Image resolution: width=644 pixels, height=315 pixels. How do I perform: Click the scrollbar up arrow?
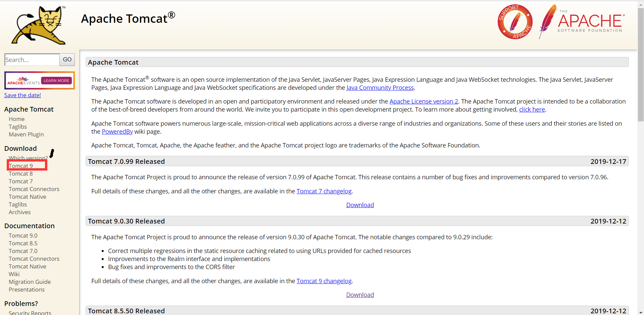coord(641,4)
